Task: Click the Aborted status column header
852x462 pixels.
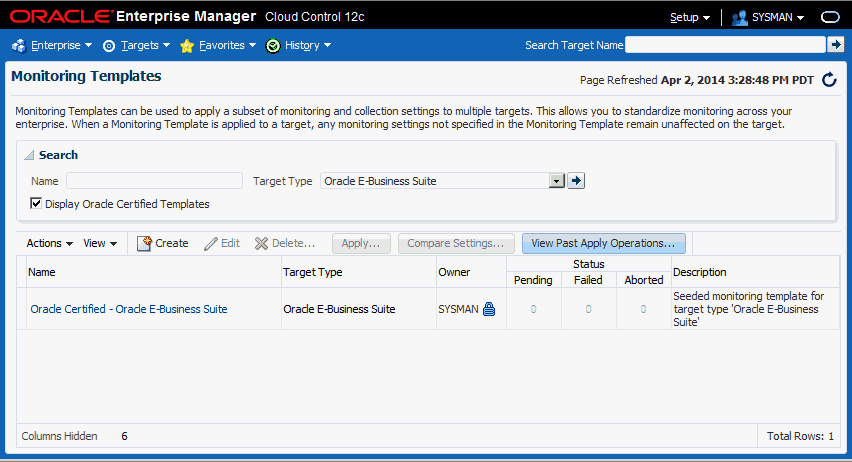Action: [644, 280]
